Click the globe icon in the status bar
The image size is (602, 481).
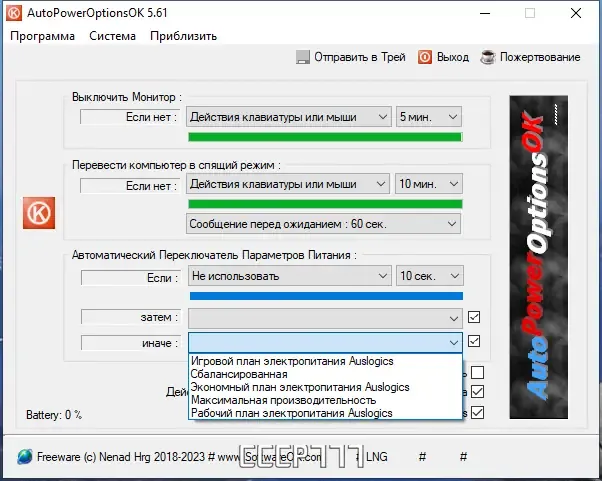coord(25,457)
